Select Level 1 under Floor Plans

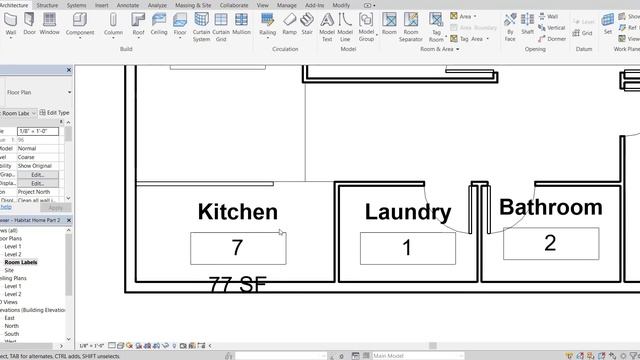[13, 247]
